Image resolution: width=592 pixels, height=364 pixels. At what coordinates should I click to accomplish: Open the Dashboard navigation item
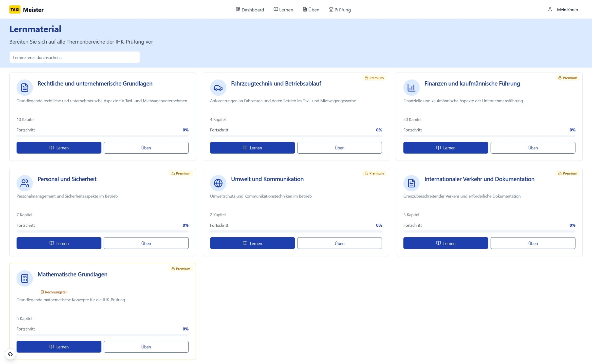250,10
